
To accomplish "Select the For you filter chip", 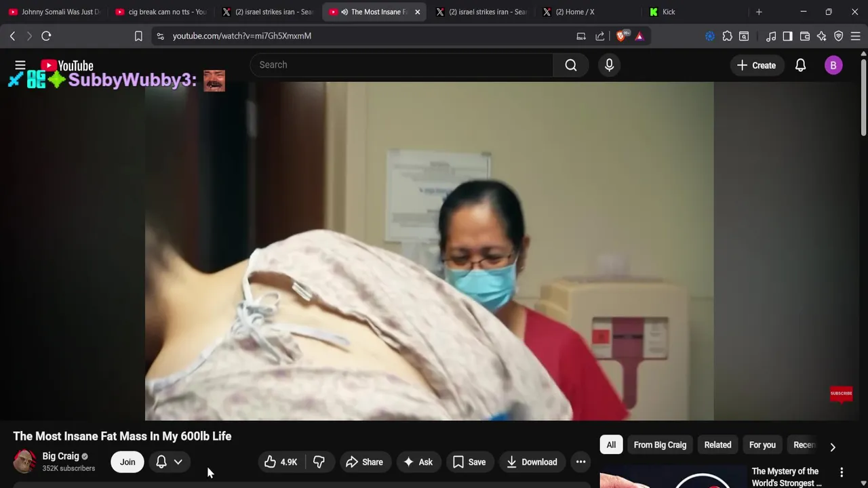I will [x=762, y=445].
